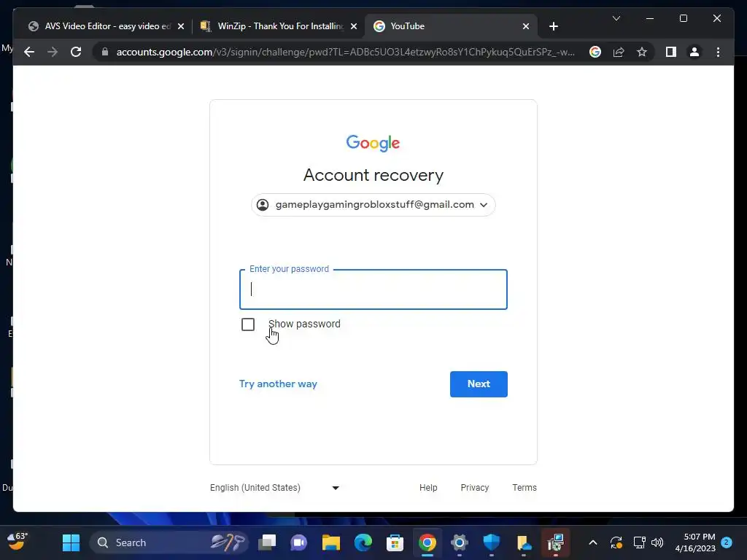
Task: Launch the Chat app from taskbar
Action: click(x=298, y=542)
